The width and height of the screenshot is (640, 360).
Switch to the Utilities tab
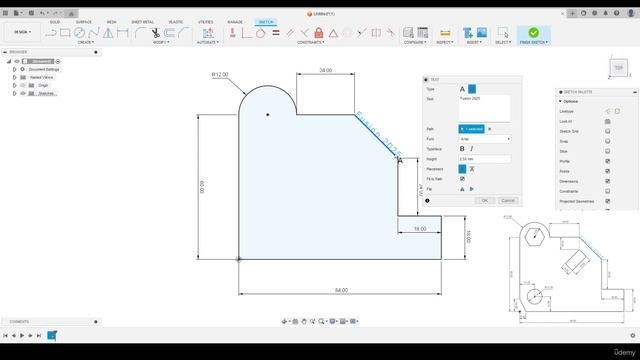point(205,22)
